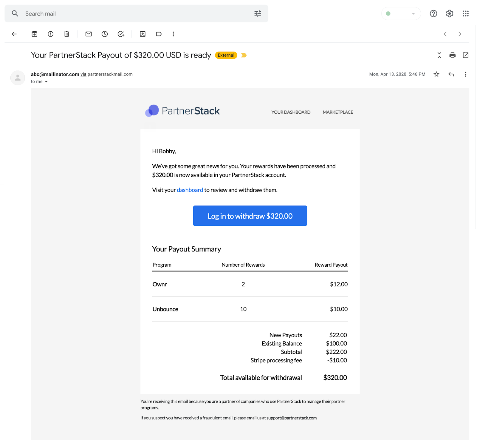
Task: Open toolbar more options menu
Action: 173,34
